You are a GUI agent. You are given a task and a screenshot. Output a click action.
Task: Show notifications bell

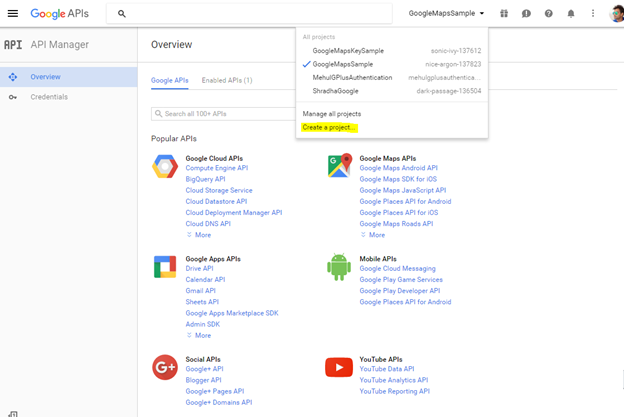coord(571,14)
